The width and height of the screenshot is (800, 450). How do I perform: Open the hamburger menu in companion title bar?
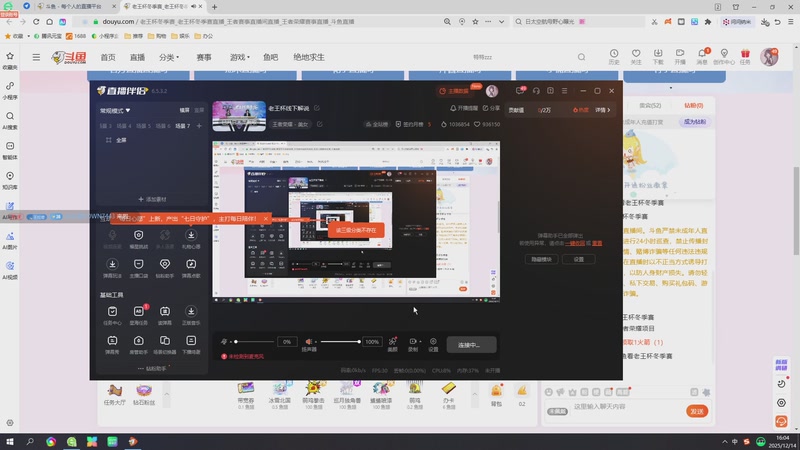564,91
